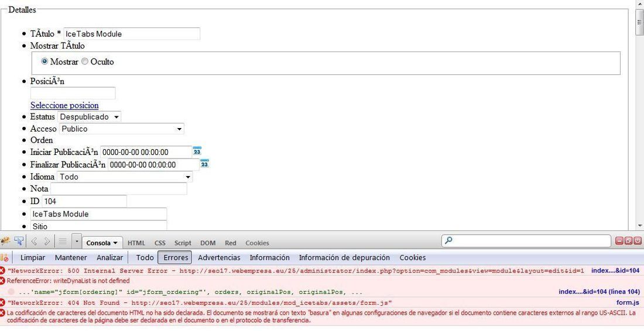
Task: Filter console by Advertencias
Action: click(x=219, y=257)
